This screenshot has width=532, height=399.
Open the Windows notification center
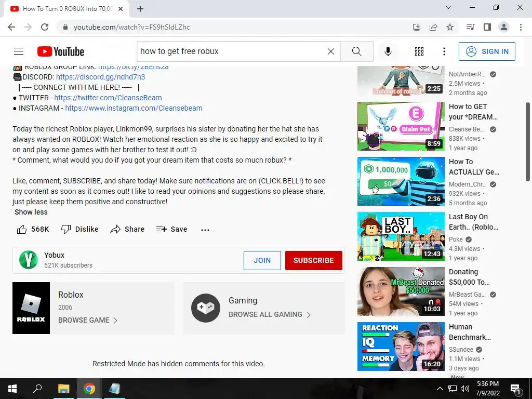coord(515,389)
